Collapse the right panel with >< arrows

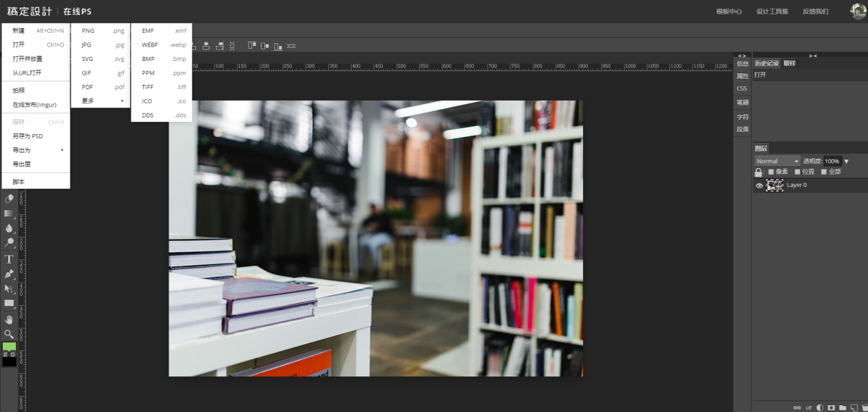(x=813, y=55)
